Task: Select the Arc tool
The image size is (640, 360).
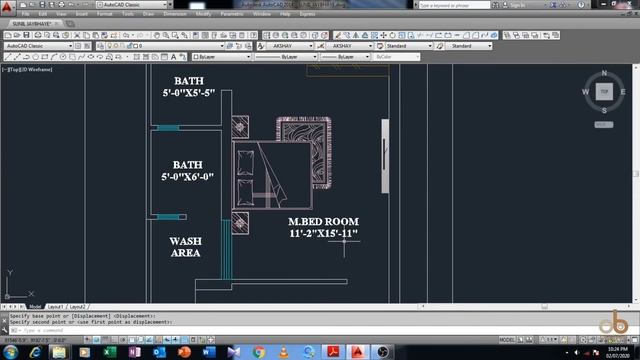Action: 54,57
